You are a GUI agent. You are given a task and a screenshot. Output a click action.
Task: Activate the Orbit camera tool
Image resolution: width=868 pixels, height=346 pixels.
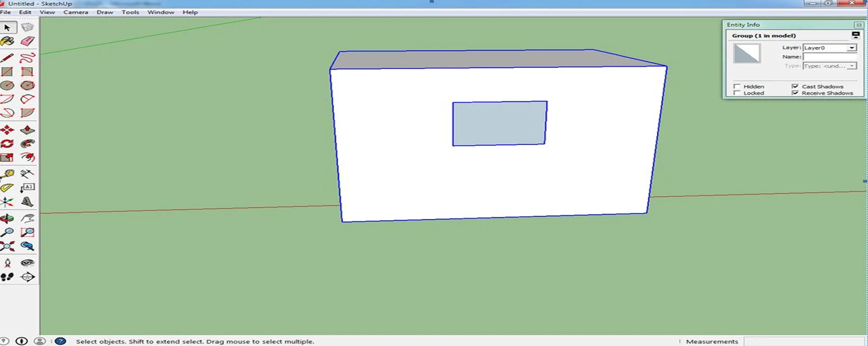click(x=8, y=219)
